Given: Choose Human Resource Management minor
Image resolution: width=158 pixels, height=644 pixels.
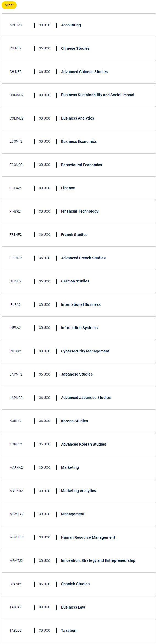Looking at the screenshot, I should coord(79,537).
